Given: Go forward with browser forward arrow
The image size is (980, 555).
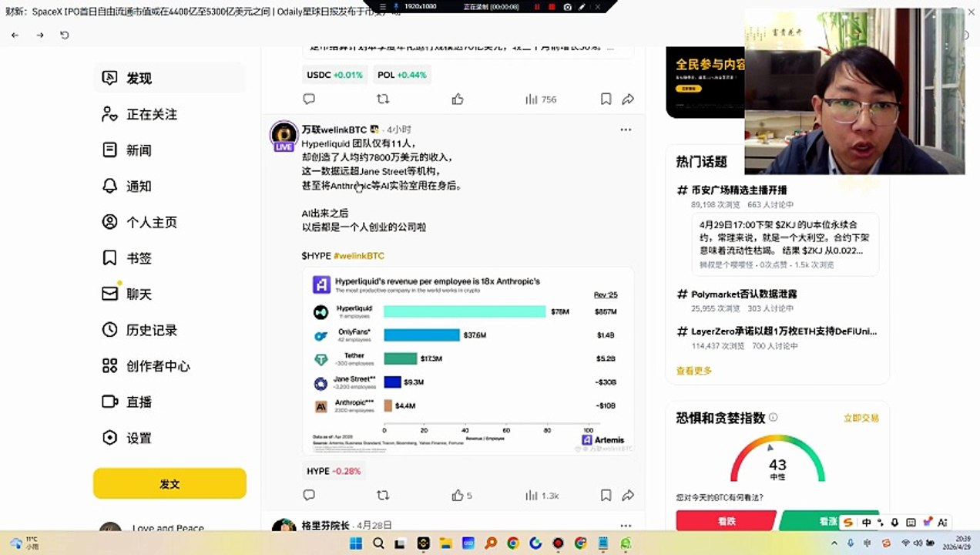Looking at the screenshot, I should click(40, 35).
